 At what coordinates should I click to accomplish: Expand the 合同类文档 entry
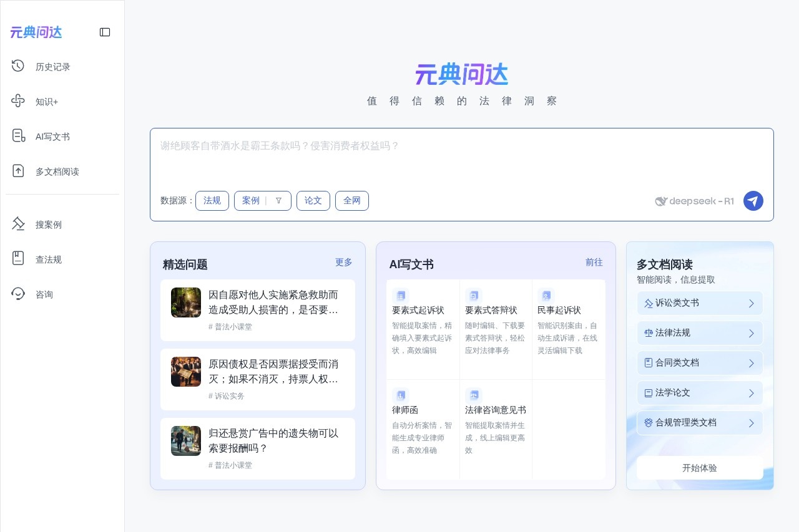click(752, 362)
